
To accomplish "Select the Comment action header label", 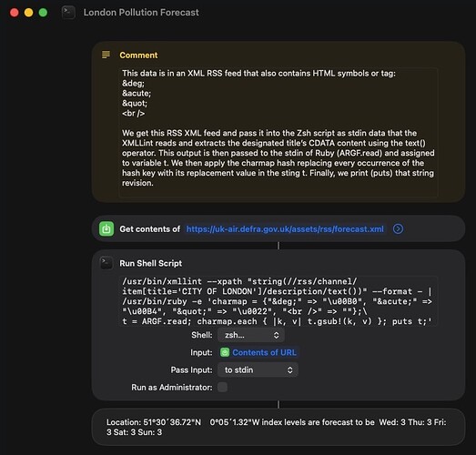I will tap(138, 55).
